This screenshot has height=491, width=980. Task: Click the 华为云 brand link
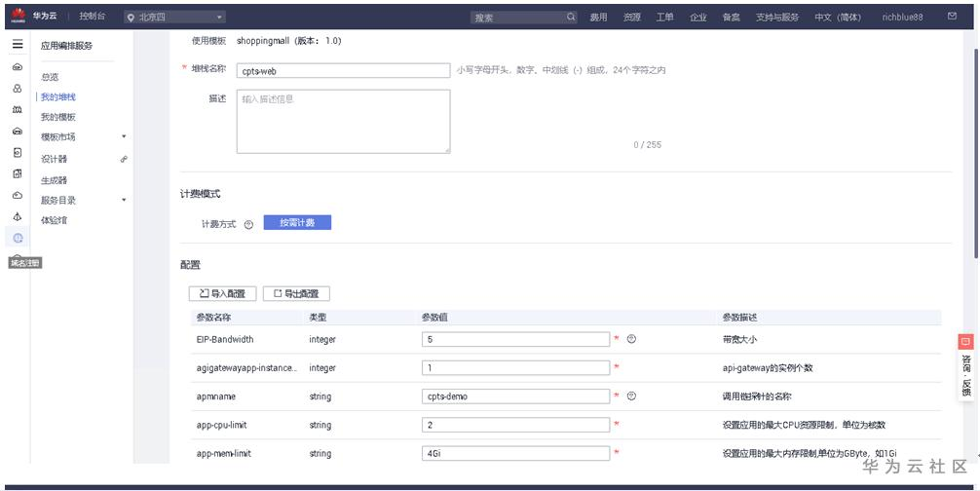pyautogui.click(x=45, y=16)
